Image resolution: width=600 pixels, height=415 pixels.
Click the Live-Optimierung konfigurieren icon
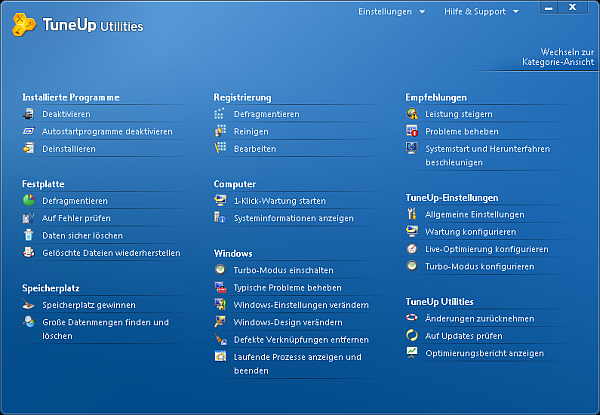[412, 249]
